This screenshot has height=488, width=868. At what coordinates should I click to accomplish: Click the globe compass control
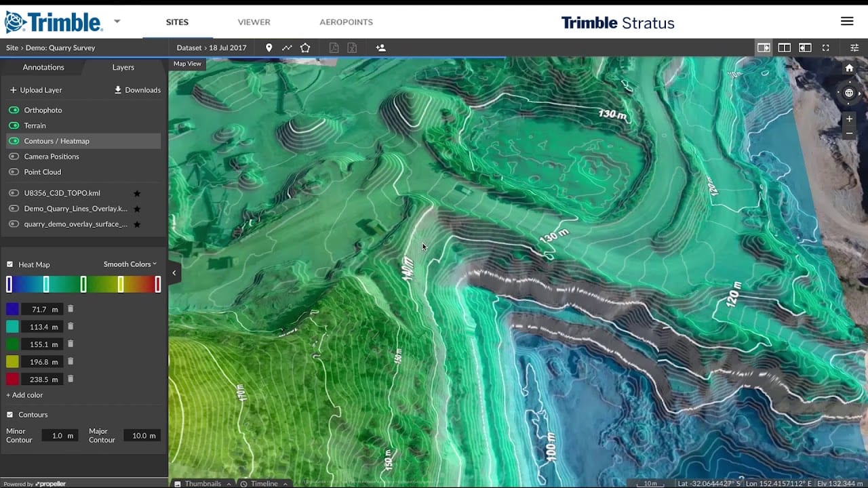[849, 94]
